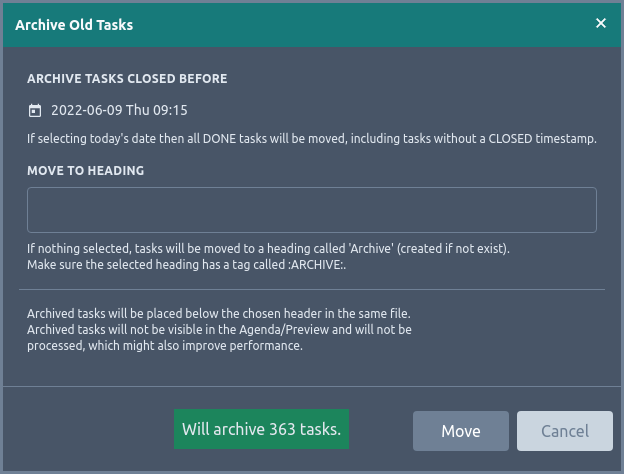Click the 'Archive Old Tasks' dialog title
This screenshot has height=474, width=624.
(74, 25)
